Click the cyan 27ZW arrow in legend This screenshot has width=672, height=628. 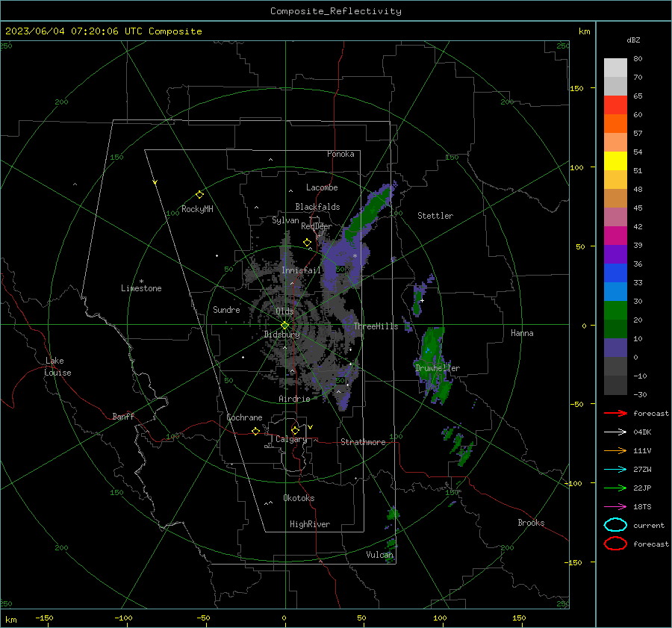[x=615, y=470]
